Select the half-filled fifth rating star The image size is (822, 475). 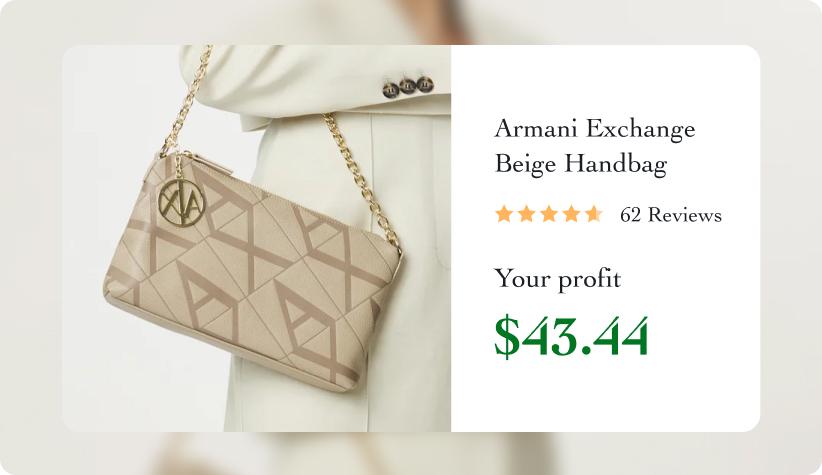pyautogui.click(x=593, y=214)
